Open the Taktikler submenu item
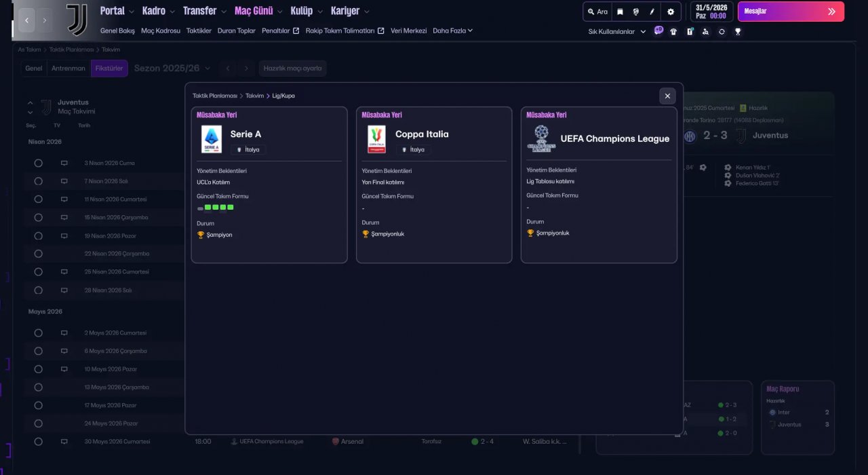The width and height of the screenshot is (868, 475). 199,31
